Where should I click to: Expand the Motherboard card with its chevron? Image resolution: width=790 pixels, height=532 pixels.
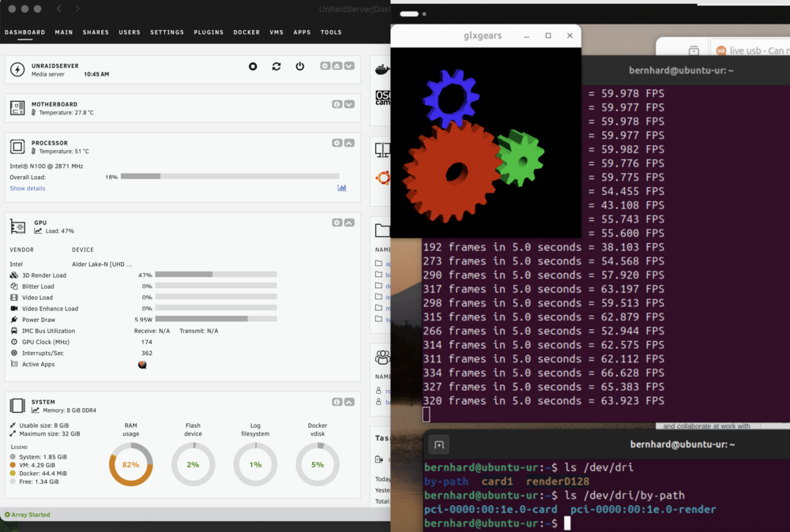tap(349, 104)
